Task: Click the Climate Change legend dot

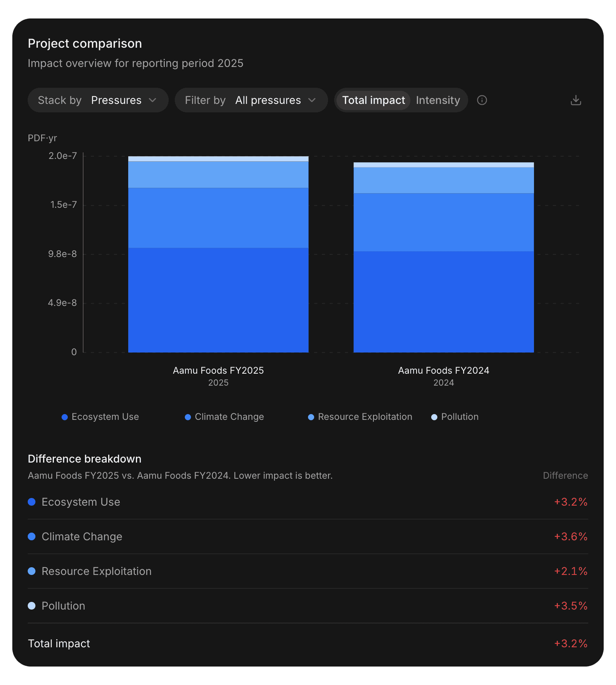Action: [x=188, y=417]
